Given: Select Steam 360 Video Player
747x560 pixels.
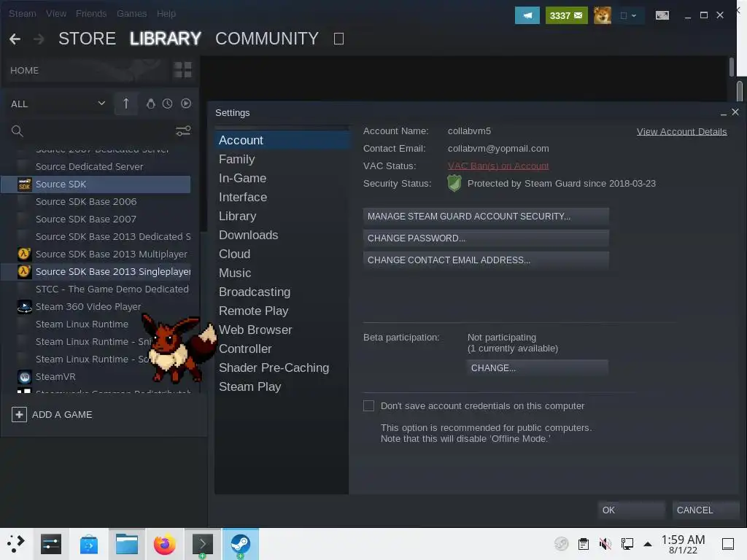Looking at the screenshot, I should pos(96,307).
